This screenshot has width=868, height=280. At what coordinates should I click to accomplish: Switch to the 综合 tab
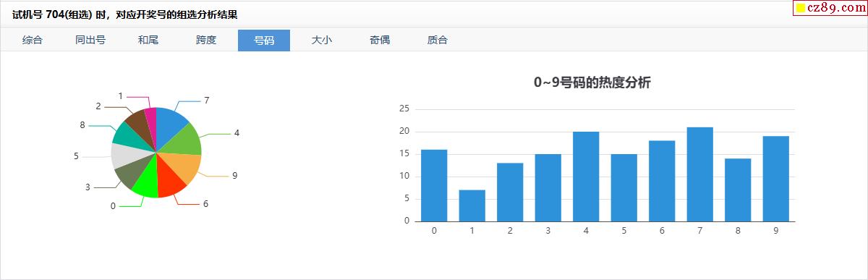tap(33, 41)
